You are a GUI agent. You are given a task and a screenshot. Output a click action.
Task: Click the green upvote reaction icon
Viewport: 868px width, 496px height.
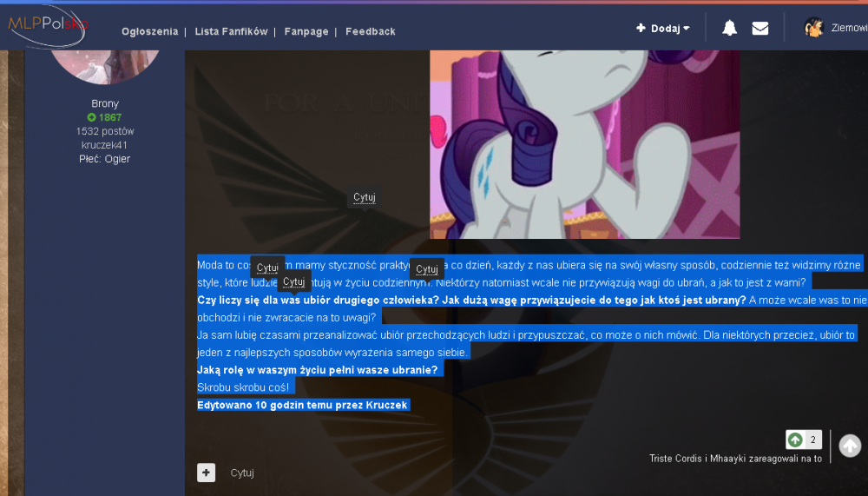795,440
